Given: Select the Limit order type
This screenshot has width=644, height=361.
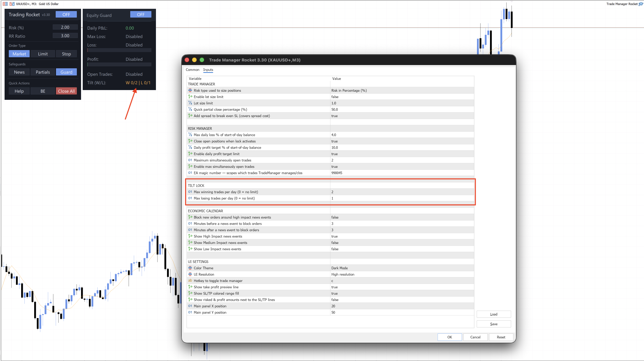Looking at the screenshot, I should tap(43, 54).
